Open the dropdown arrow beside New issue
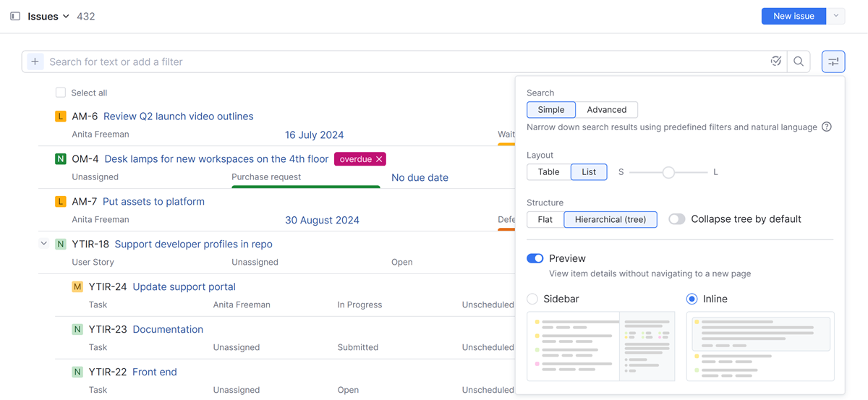This screenshot has height=400, width=868. click(x=836, y=16)
